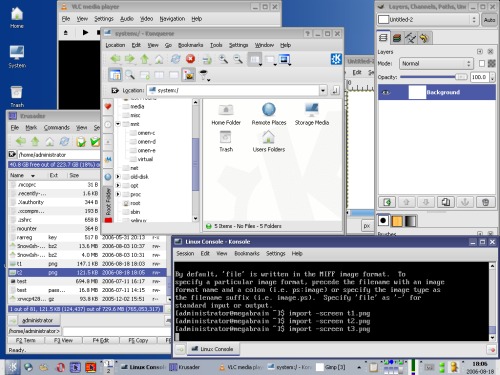The image size is (500, 375).
Task: Adjust Opacity slider in GIMP Layers
Action: tap(434, 77)
